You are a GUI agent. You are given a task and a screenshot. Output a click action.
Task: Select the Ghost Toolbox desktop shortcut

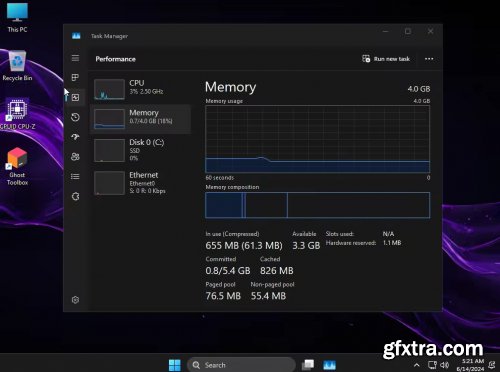pos(17,166)
